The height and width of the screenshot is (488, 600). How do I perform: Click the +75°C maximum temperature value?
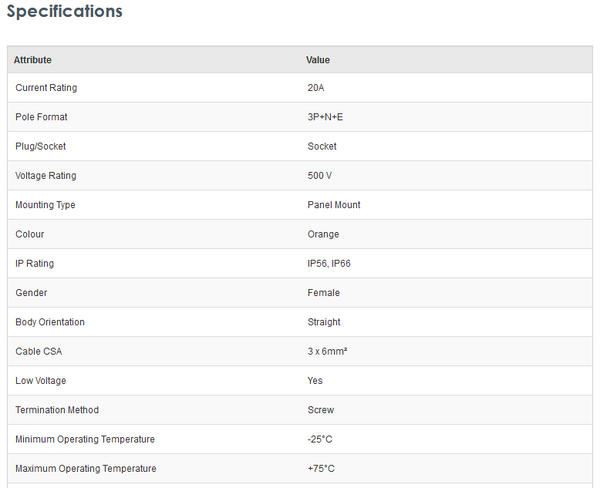coord(321,469)
